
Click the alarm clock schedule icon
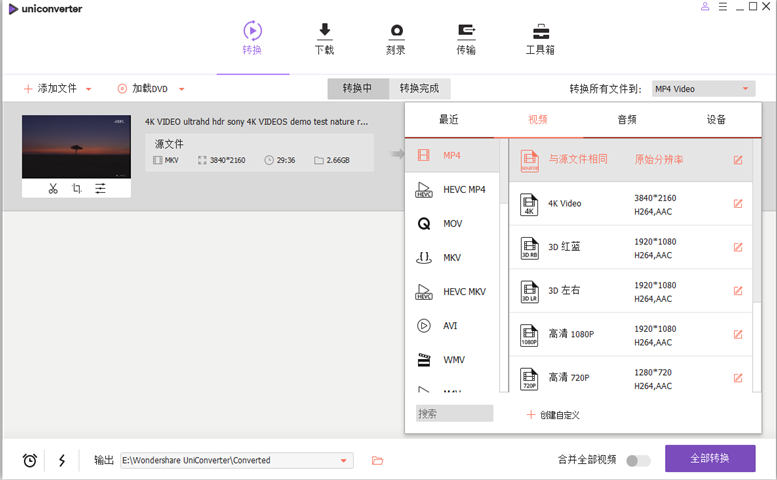coord(30,460)
